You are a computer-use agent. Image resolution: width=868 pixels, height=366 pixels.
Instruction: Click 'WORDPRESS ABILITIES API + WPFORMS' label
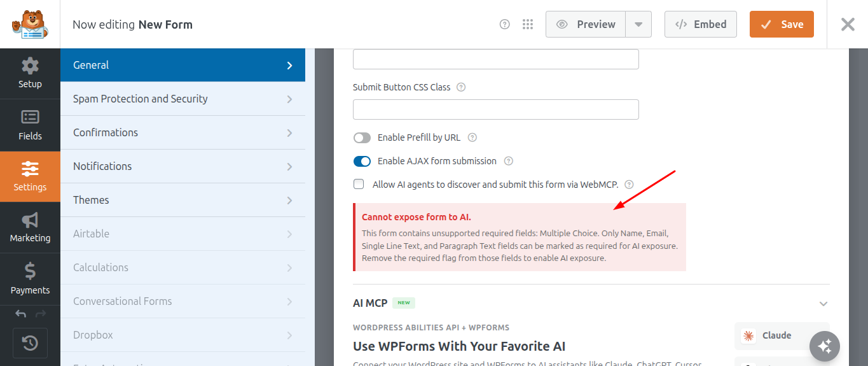click(x=431, y=328)
